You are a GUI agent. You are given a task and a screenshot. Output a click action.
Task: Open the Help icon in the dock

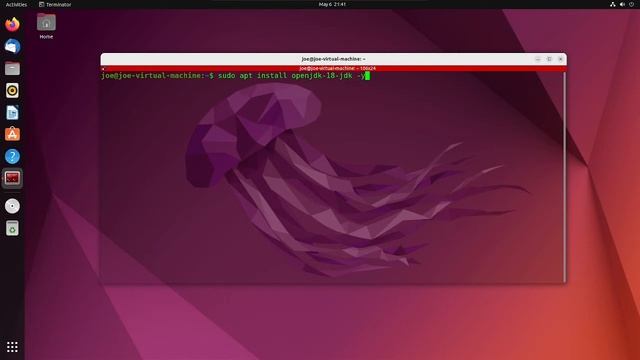tap(12, 156)
